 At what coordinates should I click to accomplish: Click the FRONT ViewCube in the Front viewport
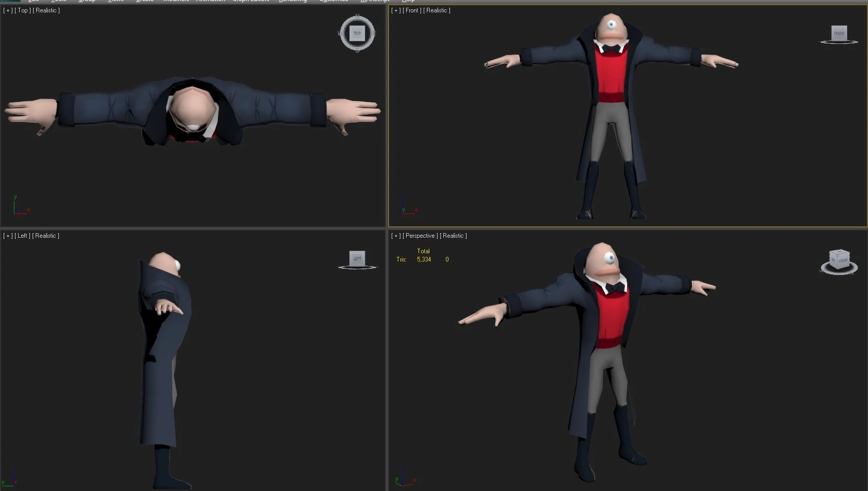tap(839, 34)
